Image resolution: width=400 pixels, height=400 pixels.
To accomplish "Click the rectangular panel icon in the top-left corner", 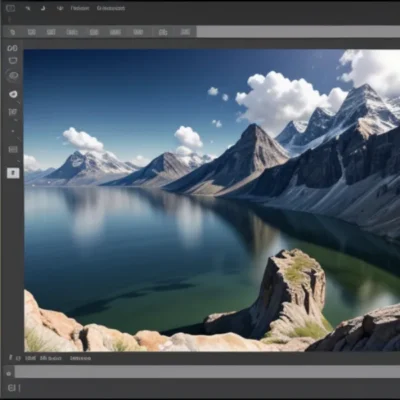I will [x=11, y=8].
